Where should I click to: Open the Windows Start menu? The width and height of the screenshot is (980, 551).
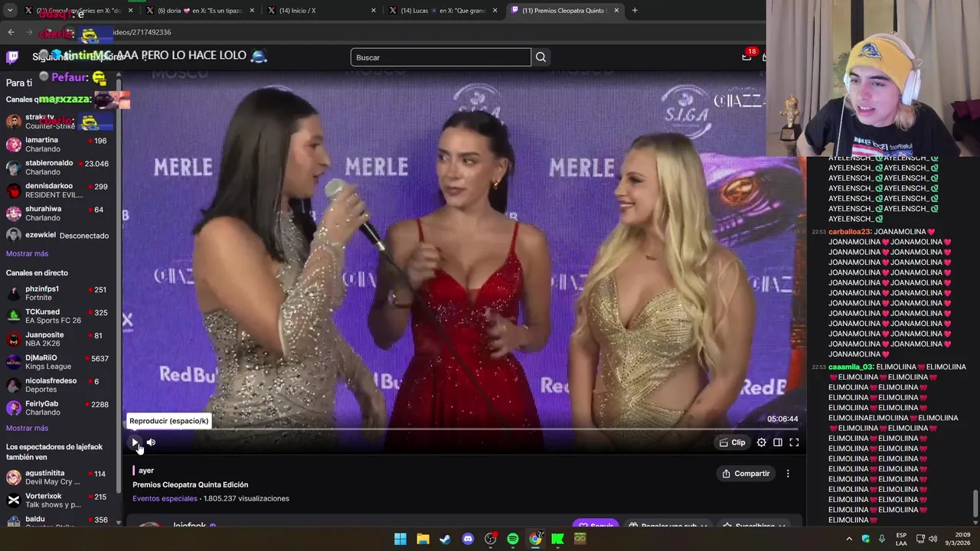click(x=400, y=539)
